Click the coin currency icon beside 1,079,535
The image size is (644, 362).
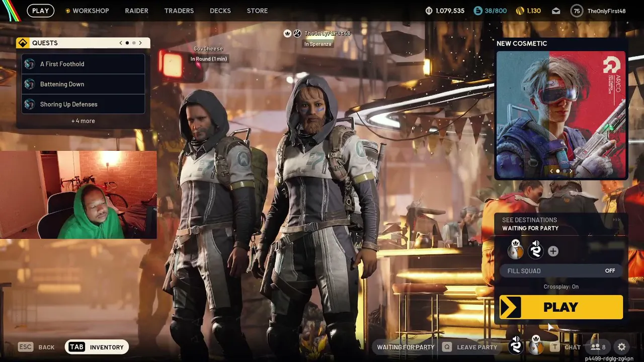429,11
